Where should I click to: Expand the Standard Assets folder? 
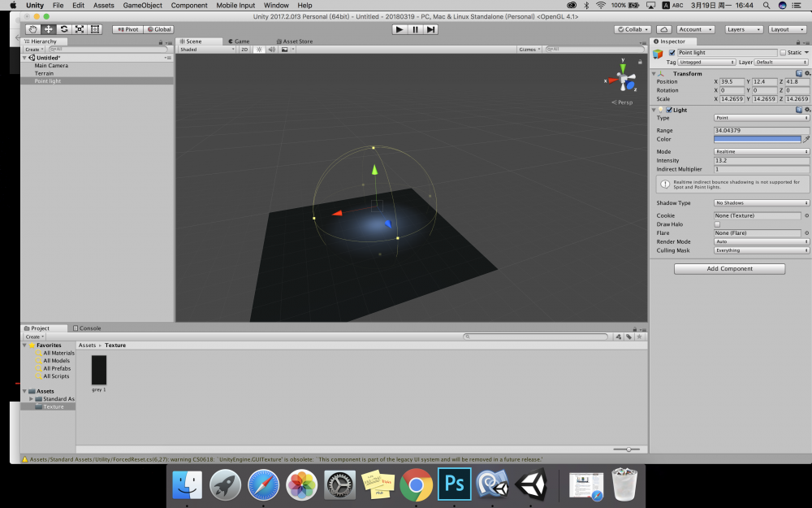tap(32, 399)
